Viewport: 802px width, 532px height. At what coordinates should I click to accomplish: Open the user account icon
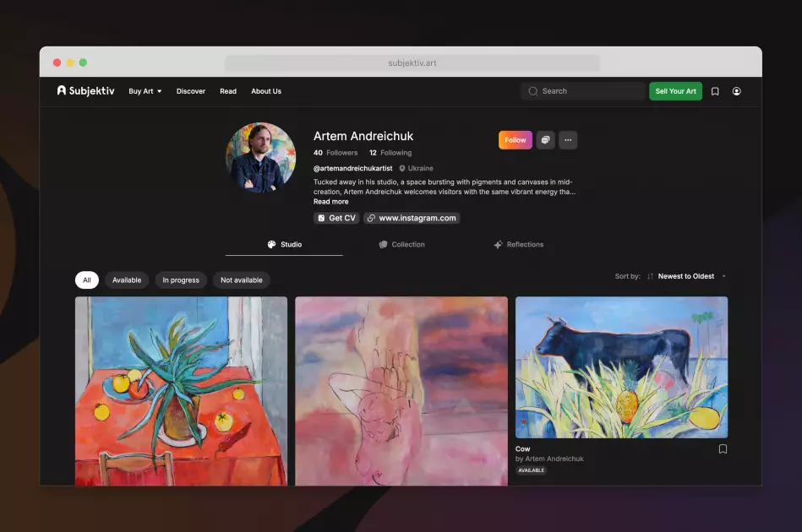pyautogui.click(x=737, y=91)
